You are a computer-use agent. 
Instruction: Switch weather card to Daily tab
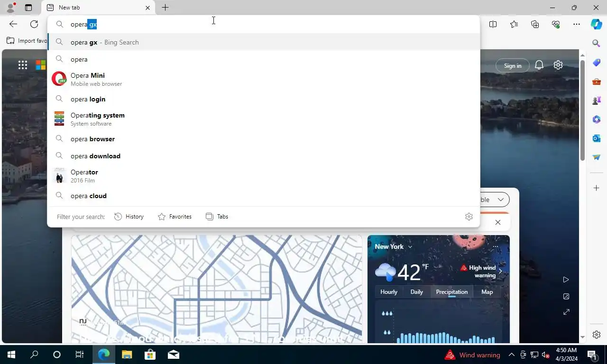pos(417,292)
